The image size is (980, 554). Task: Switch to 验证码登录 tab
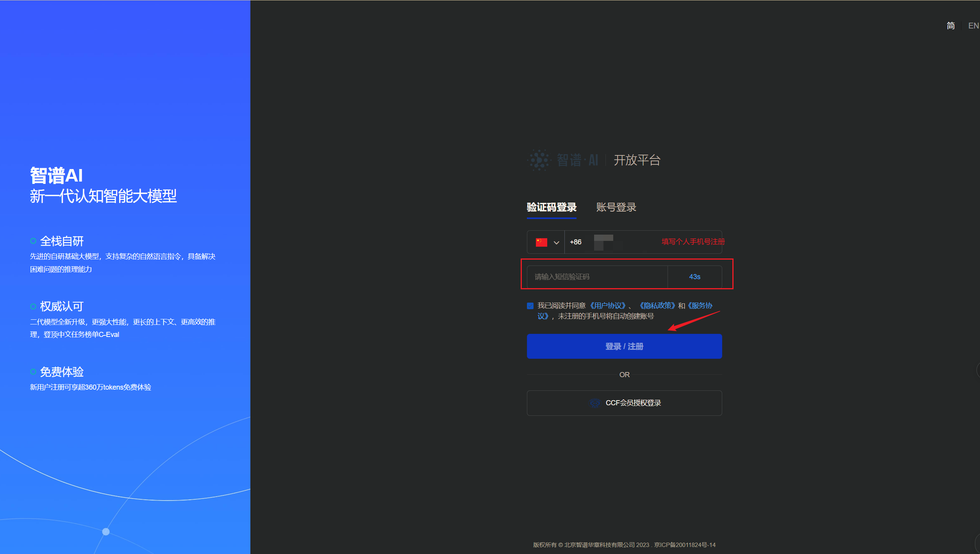552,207
